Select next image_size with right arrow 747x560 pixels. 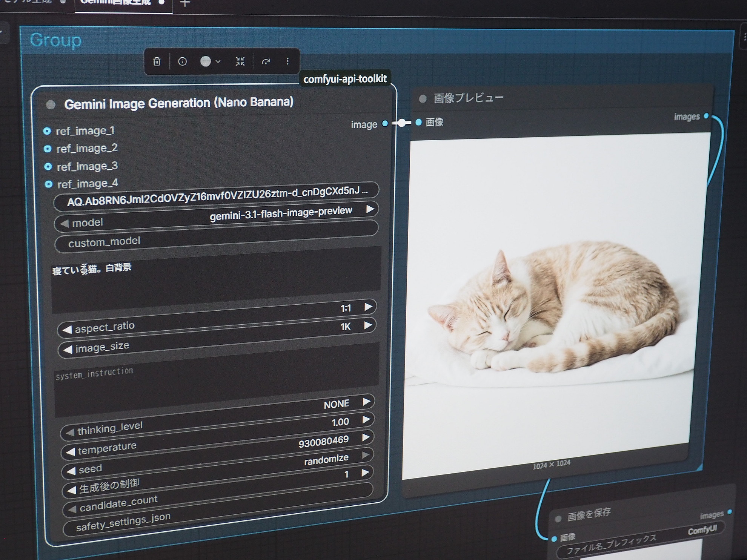coord(368,325)
